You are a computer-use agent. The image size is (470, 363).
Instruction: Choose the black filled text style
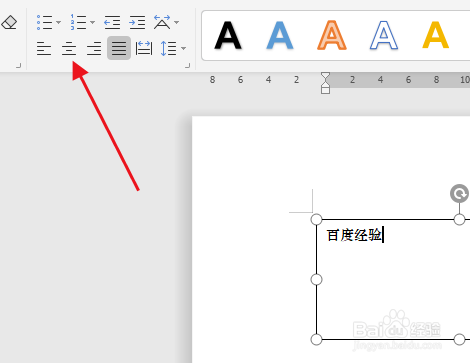tap(228, 35)
